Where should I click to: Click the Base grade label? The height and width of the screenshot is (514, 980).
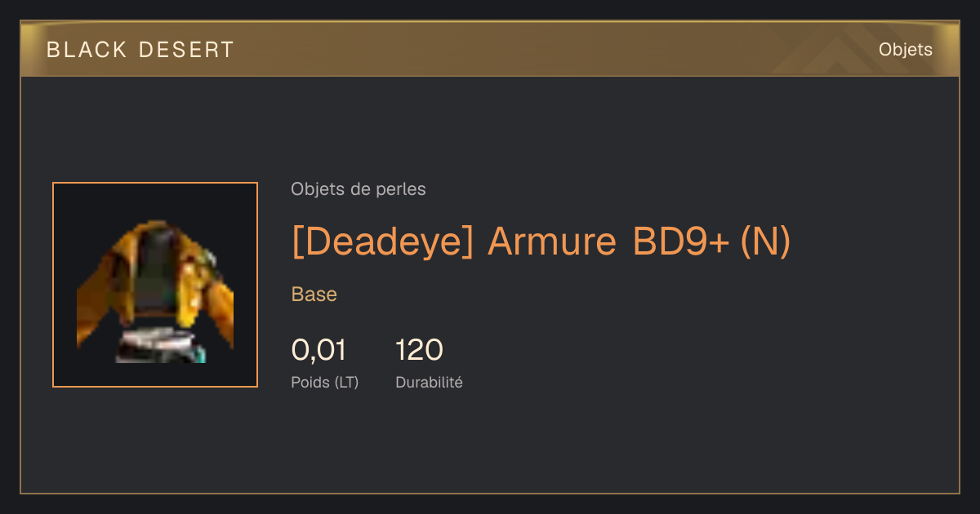[314, 295]
